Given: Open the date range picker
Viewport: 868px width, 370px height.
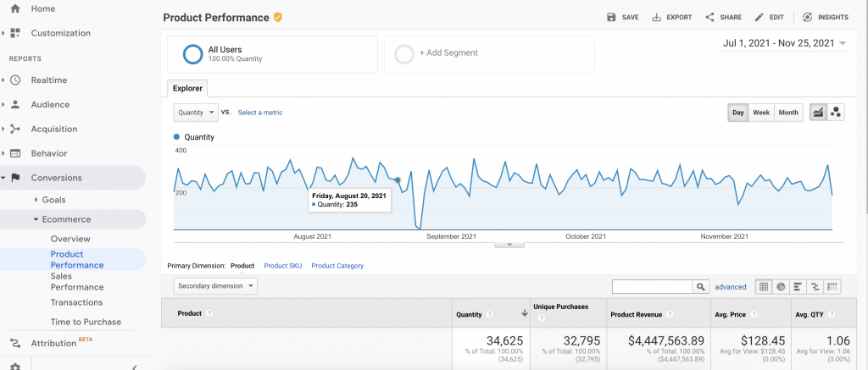Looking at the screenshot, I should click(x=784, y=44).
